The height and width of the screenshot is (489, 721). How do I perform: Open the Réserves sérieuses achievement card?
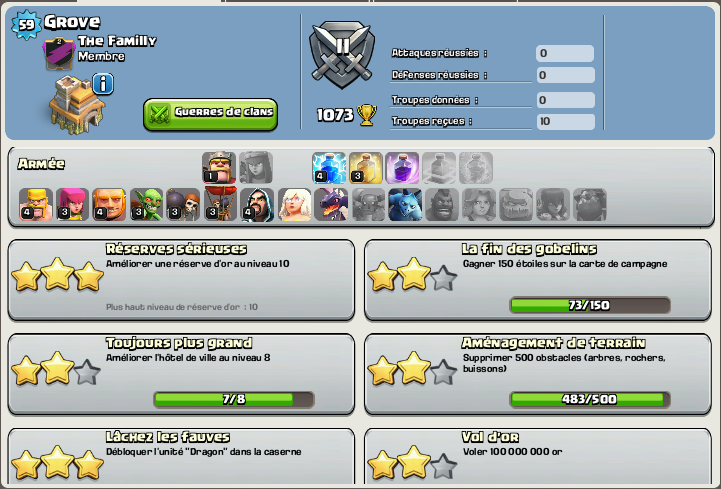pyautogui.click(x=181, y=280)
